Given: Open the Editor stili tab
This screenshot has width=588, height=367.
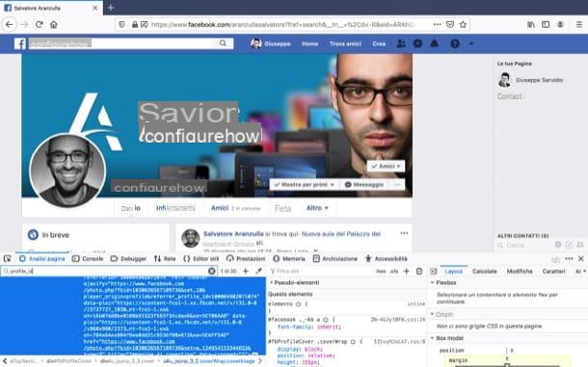Looking at the screenshot, I should click(x=201, y=259).
